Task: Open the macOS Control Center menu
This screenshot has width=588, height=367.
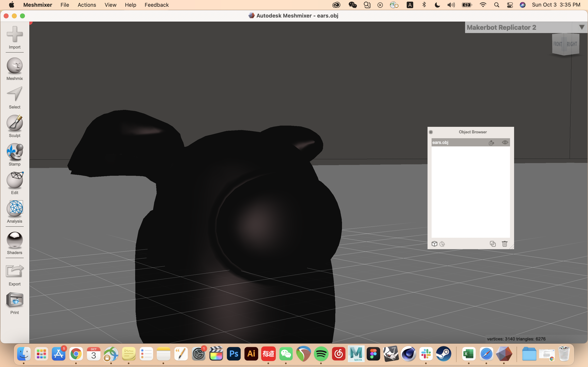Action: 510,5
